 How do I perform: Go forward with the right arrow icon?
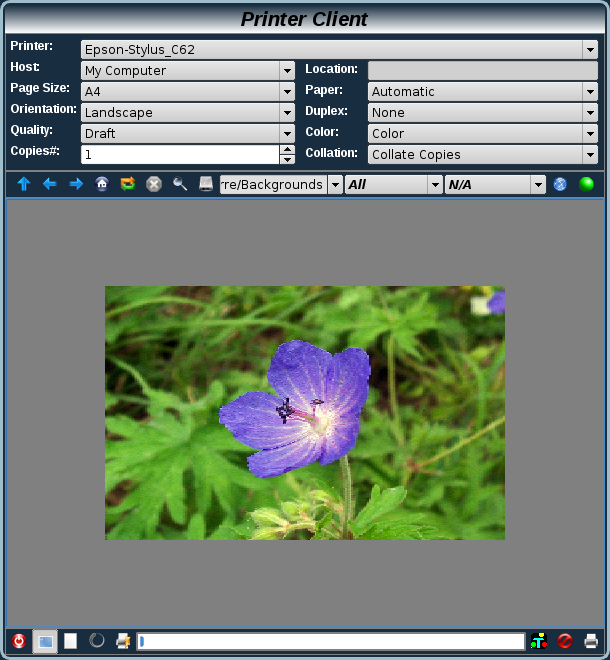(x=76, y=184)
